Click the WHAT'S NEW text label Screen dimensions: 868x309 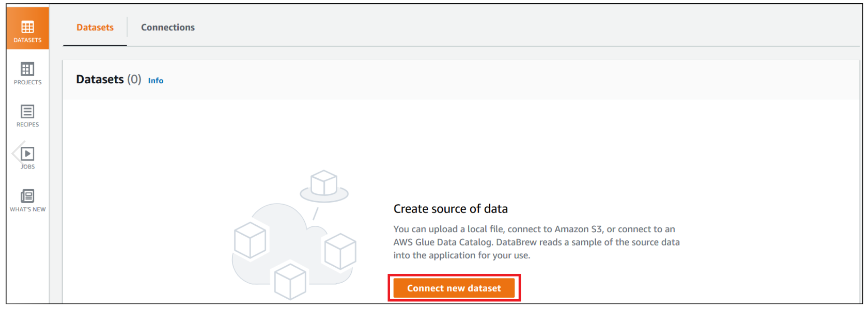tap(28, 209)
